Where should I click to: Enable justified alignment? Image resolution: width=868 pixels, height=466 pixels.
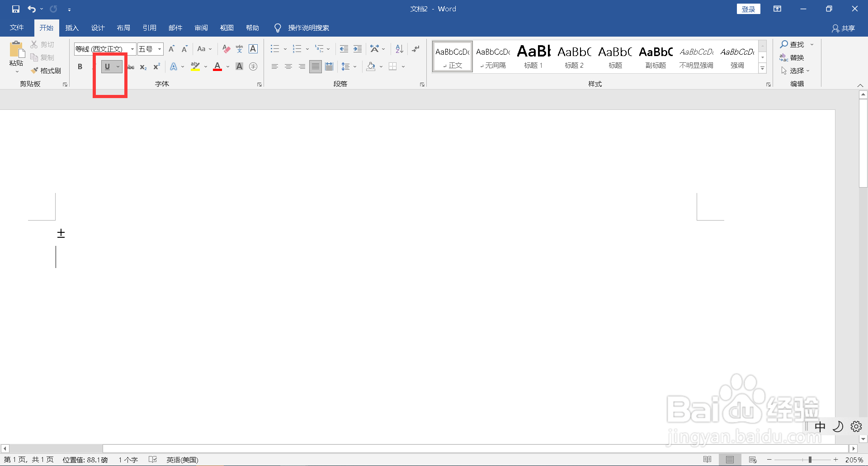(316, 66)
